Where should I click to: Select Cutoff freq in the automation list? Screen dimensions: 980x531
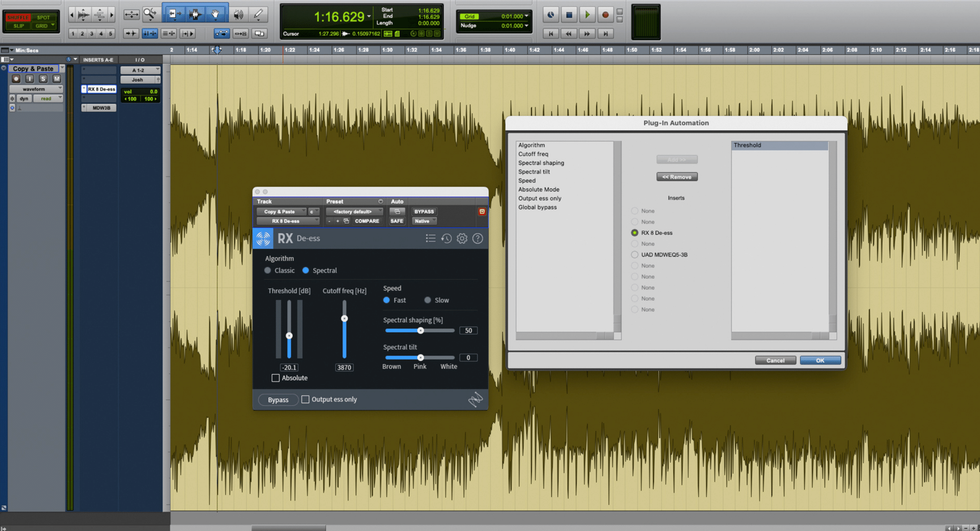click(x=533, y=154)
